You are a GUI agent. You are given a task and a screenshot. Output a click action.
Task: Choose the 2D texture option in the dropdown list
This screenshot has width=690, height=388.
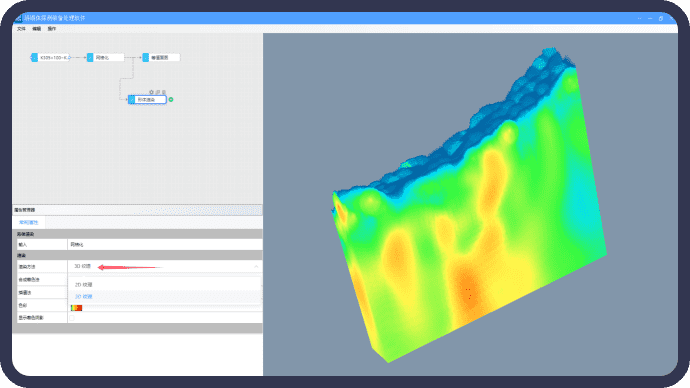(84, 285)
